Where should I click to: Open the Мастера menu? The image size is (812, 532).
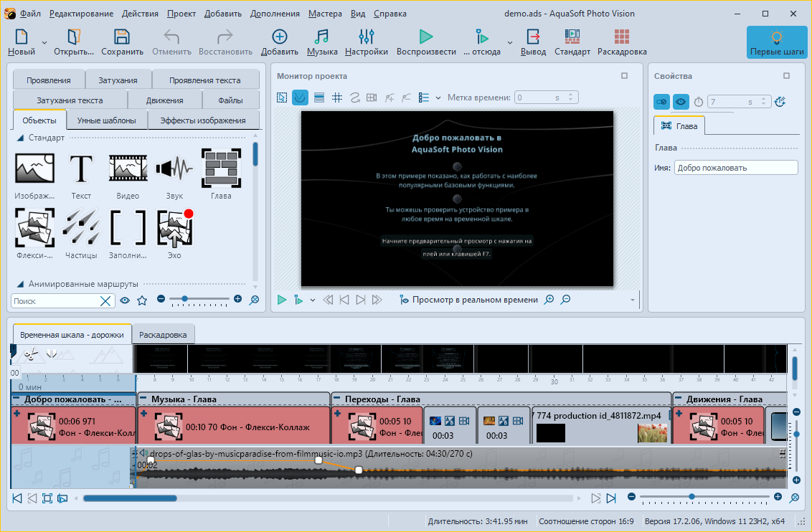click(x=325, y=14)
